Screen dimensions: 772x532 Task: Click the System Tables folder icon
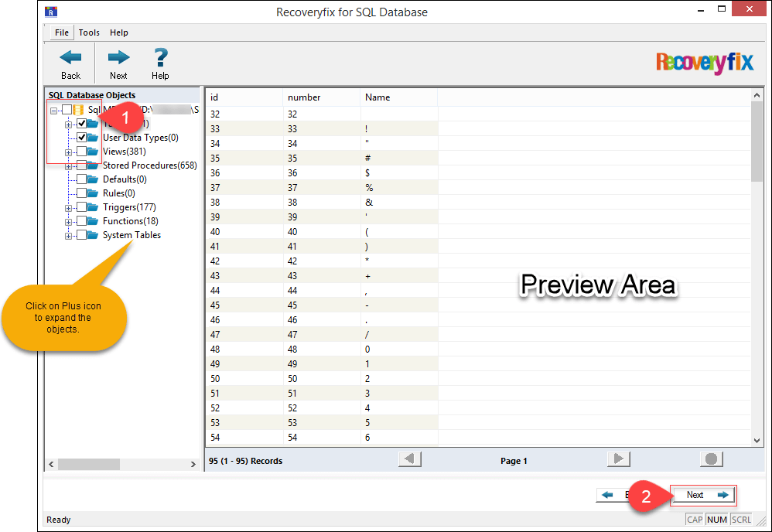click(93, 235)
